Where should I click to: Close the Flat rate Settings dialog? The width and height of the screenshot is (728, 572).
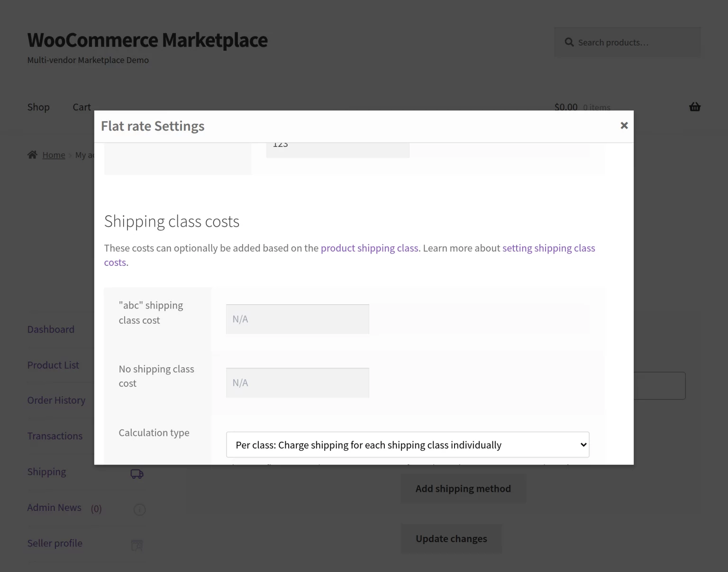click(x=624, y=126)
